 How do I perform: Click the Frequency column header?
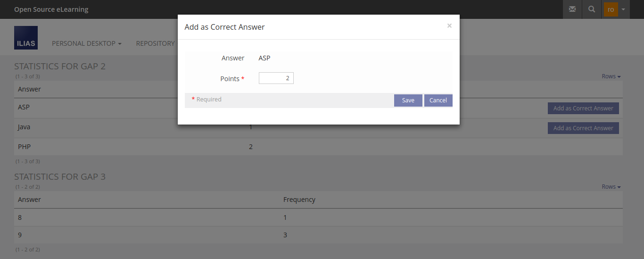pos(299,200)
